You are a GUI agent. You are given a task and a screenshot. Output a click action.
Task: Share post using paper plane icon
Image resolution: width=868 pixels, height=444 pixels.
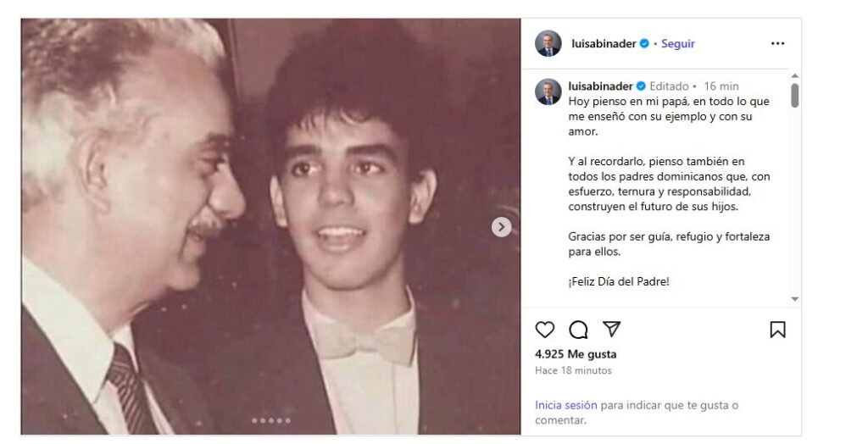click(x=611, y=330)
